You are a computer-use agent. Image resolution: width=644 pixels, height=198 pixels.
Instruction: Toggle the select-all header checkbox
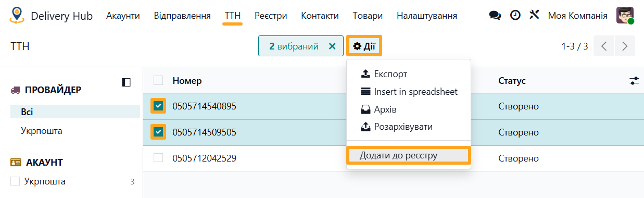pos(158,80)
